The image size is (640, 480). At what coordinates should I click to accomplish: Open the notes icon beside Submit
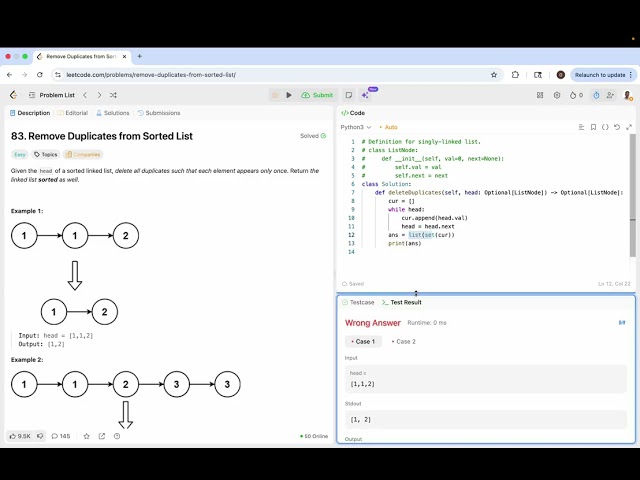(349, 95)
